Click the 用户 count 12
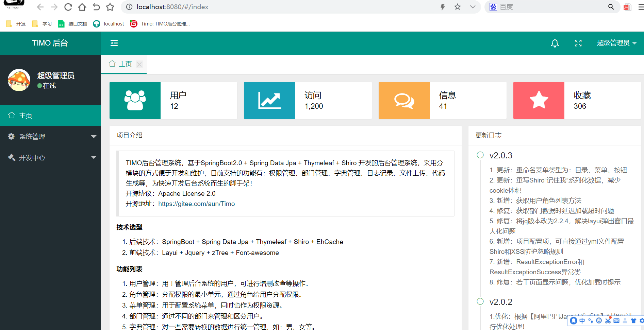This screenshot has width=644, height=330. coord(174,106)
